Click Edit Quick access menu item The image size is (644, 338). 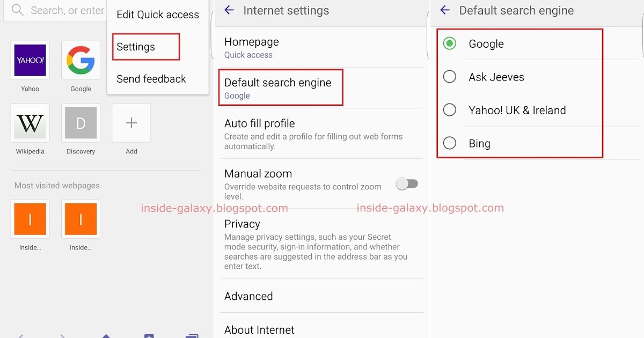[157, 14]
